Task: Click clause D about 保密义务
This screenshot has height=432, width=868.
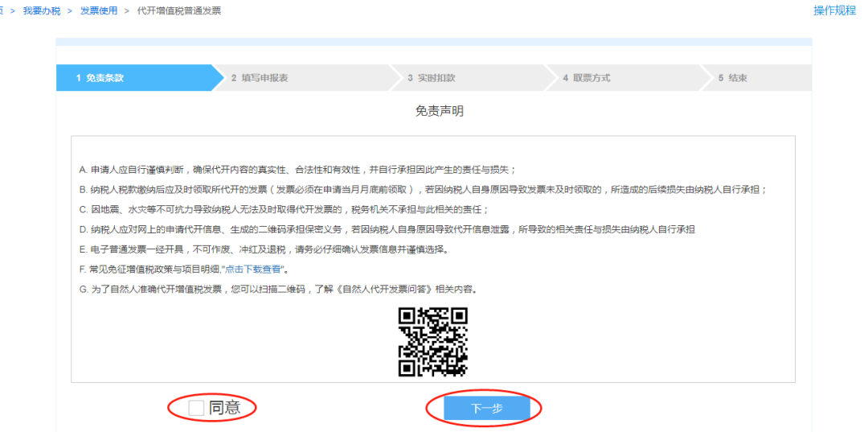Action: [387, 229]
